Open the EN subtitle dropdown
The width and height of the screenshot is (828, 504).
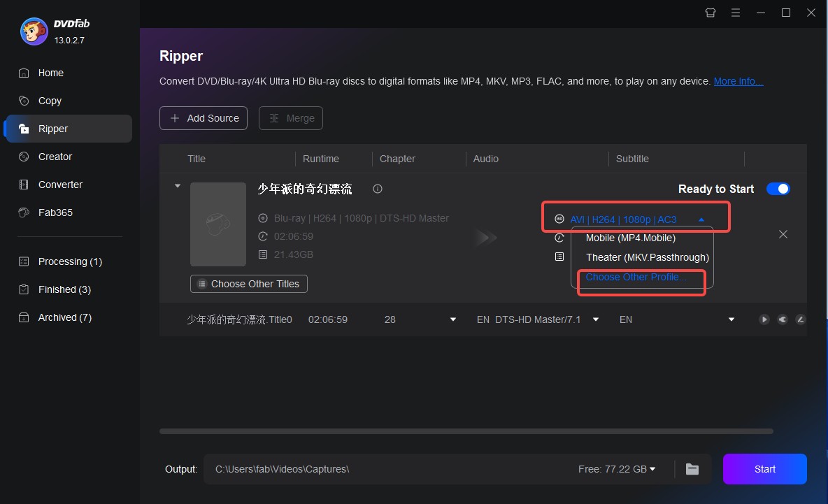click(x=731, y=320)
